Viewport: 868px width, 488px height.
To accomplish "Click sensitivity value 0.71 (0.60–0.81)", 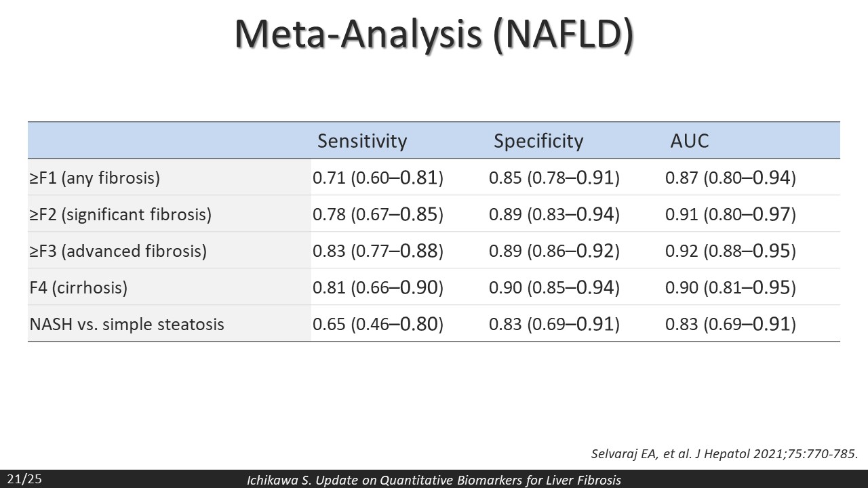I will [378, 178].
